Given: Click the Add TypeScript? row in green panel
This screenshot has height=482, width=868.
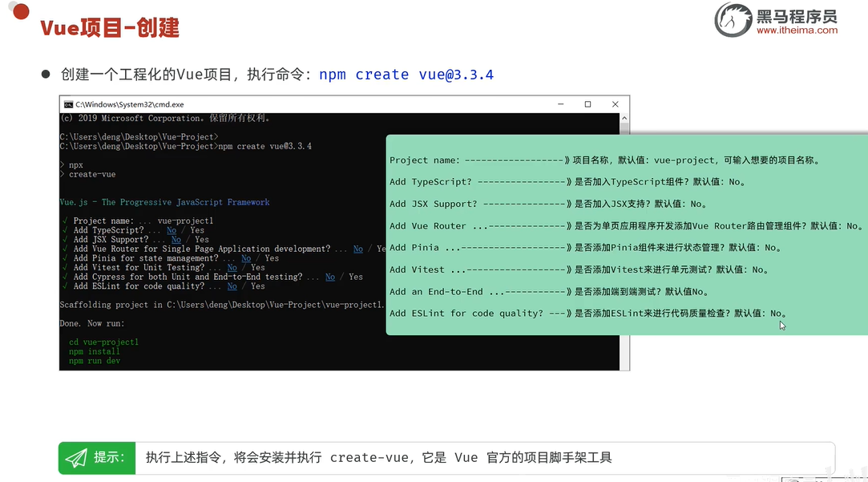Looking at the screenshot, I should [x=567, y=182].
